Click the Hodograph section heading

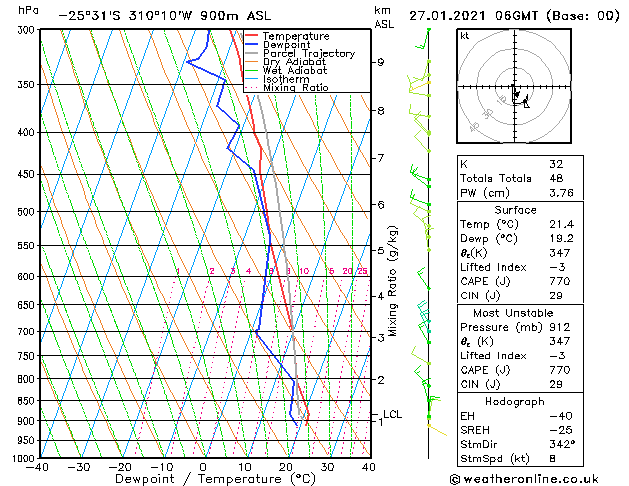pos(515,401)
